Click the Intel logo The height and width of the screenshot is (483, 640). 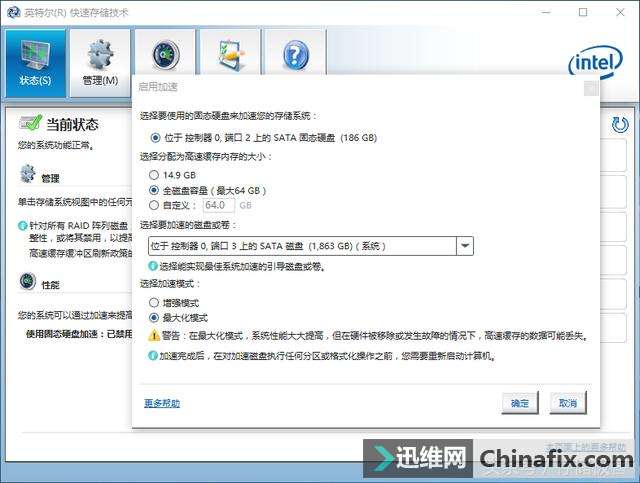(x=596, y=62)
